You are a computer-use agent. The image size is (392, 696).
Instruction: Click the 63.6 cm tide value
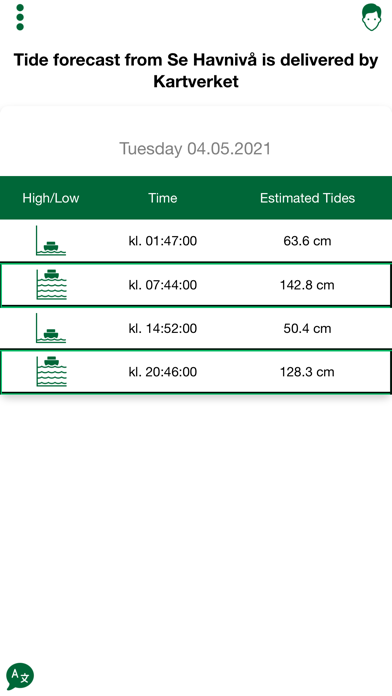coord(307,241)
